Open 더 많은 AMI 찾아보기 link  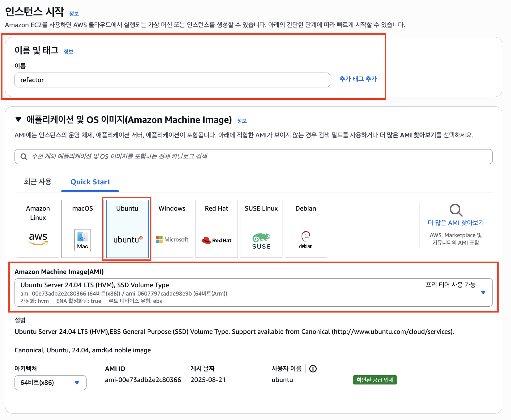pos(456,223)
